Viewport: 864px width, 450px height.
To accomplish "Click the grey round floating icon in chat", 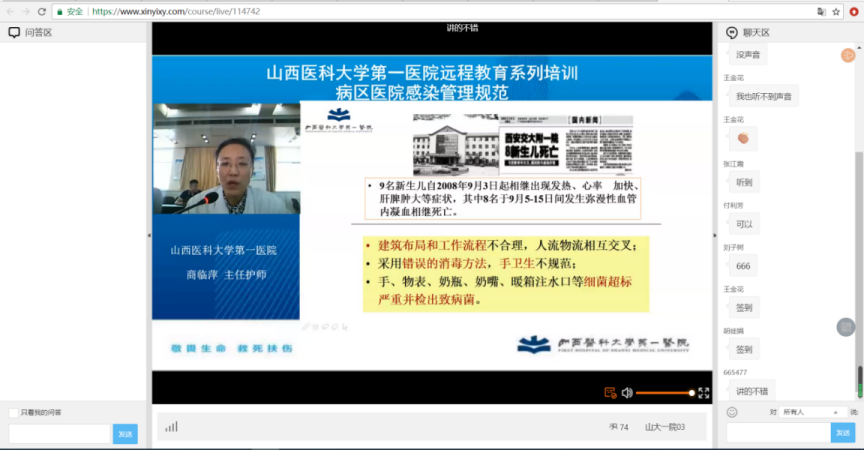I will (x=846, y=327).
